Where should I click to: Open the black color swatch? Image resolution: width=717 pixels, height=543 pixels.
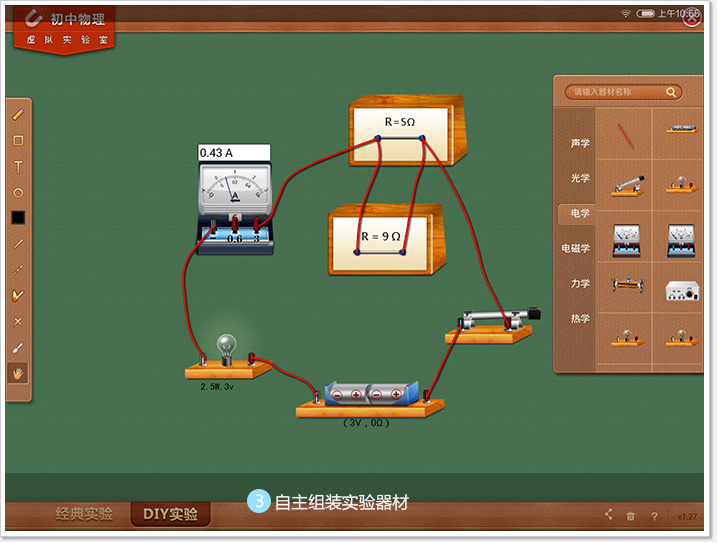(18, 217)
